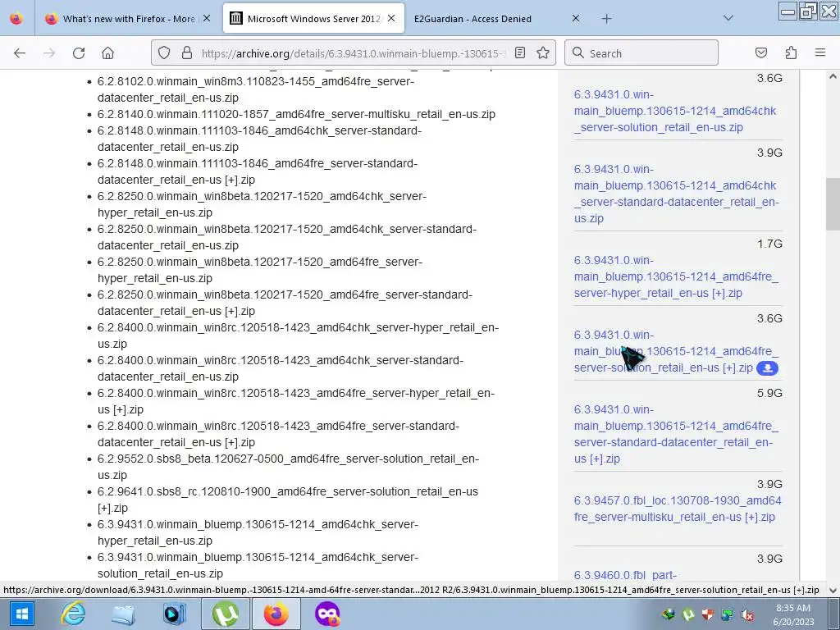840x630 pixels.
Task: Select 6.2.8250.0 win8beta amd64chk server-hyper entry
Action: point(262,204)
